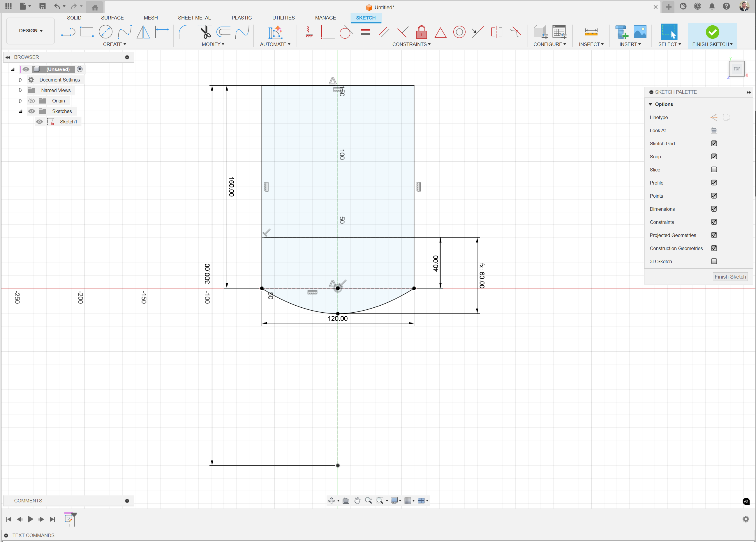Screen dimensions: 756x542
Task: Apply the Concentric constraint
Action: click(459, 32)
